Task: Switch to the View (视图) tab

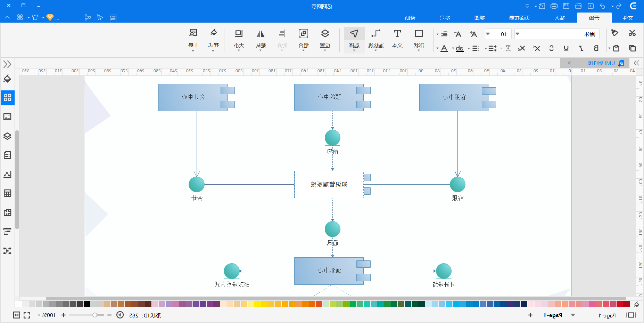Action: [x=480, y=18]
